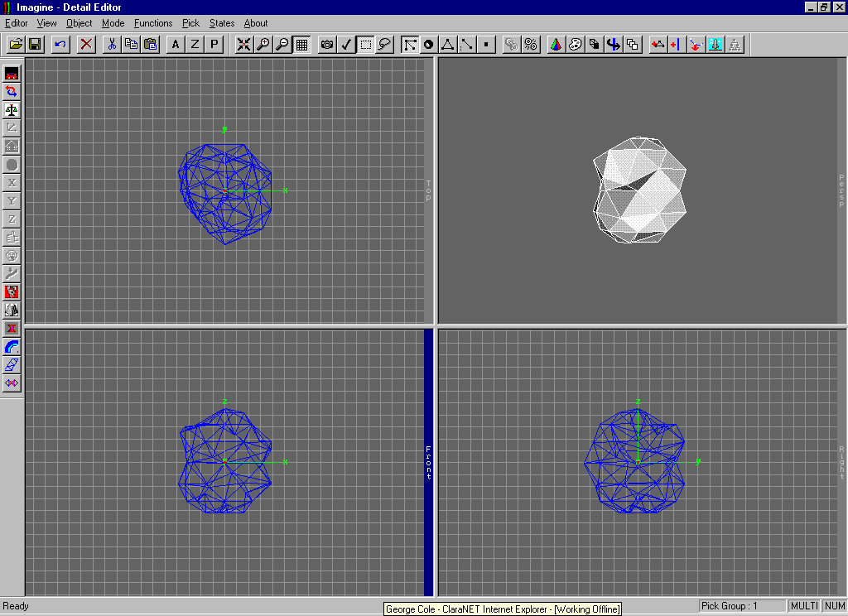Toggle the grid display button
The width and height of the screenshot is (848, 616).
pos(302,45)
